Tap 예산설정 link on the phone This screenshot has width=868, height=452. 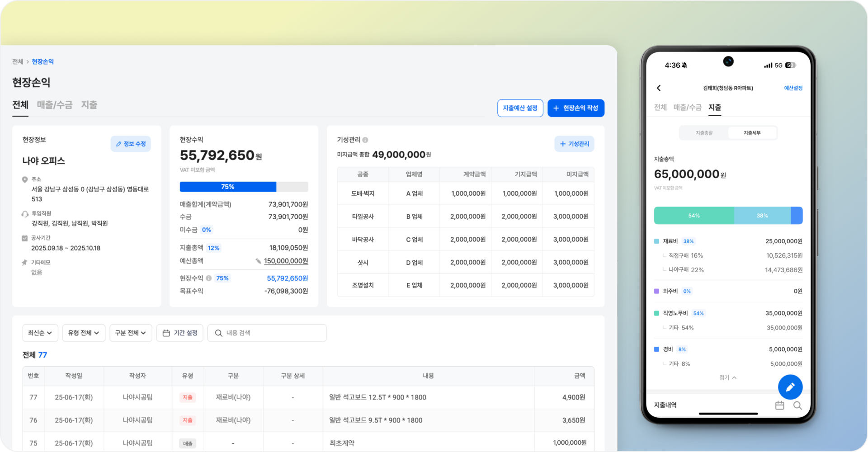(x=793, y=88)
